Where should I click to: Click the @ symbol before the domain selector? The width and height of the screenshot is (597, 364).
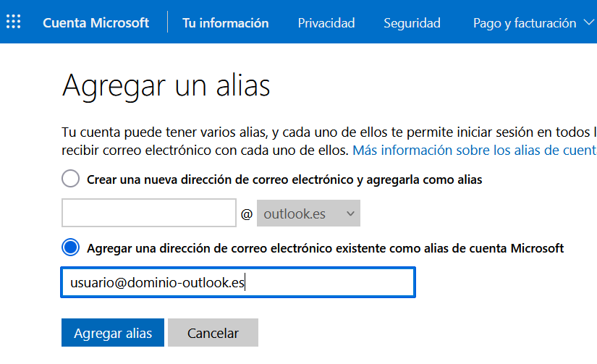point(247,214)
